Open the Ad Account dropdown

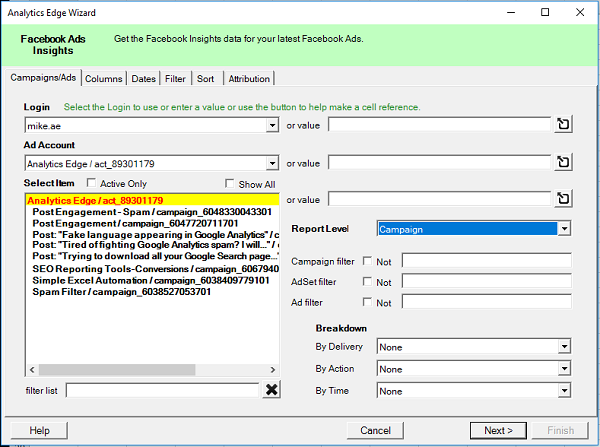pyautogui.click(x=272, y=163)
